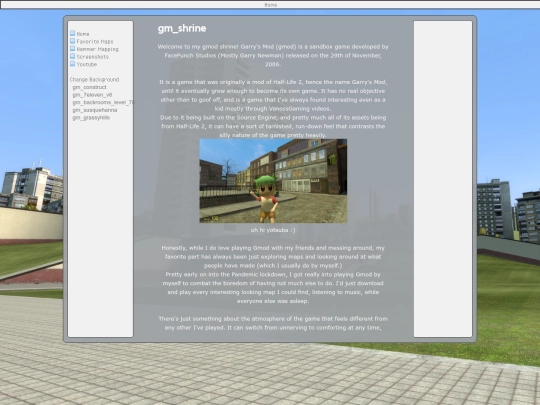Image resolution: width=540 pixels, height=405 pixels.
Task: Set the background to gm_susquehanna
Action: point(95,110)
